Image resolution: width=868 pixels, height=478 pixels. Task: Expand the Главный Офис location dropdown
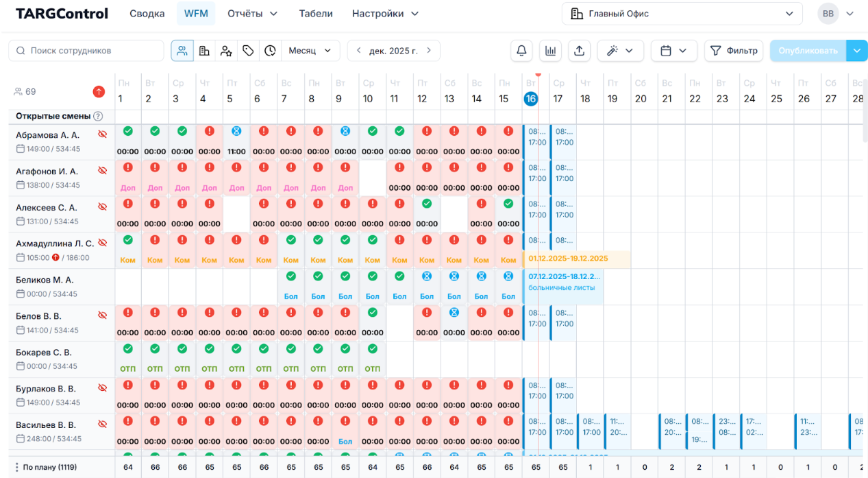coord(682,14)
